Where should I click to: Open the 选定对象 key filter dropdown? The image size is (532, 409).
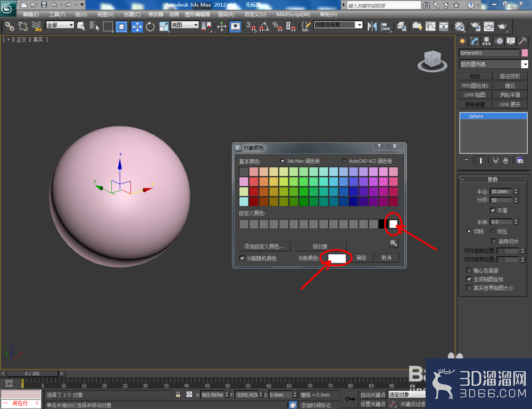[407, 395]
